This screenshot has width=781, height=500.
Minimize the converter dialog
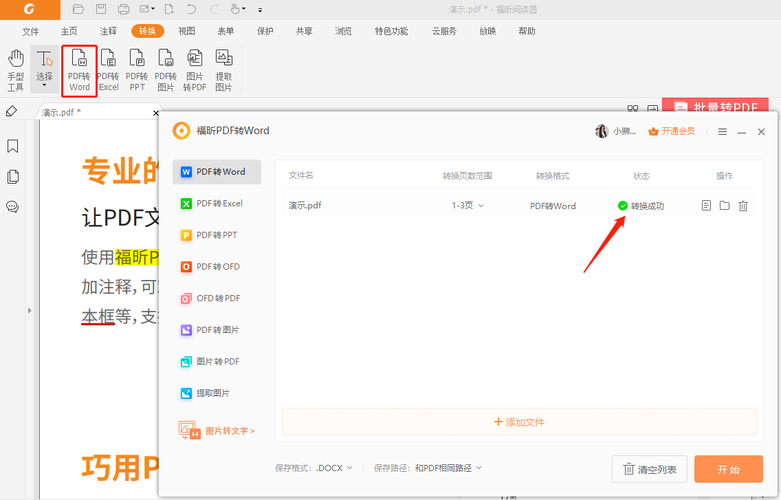click(742, 132)
